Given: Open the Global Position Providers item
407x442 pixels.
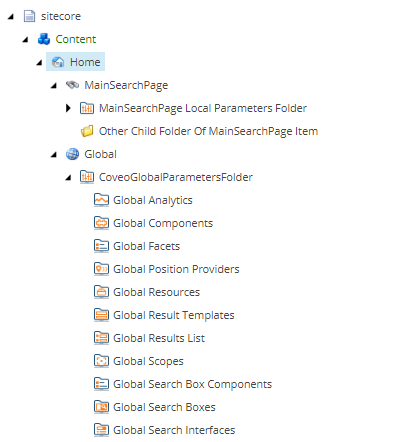Looking at the screenshot, I should (176, 269).
